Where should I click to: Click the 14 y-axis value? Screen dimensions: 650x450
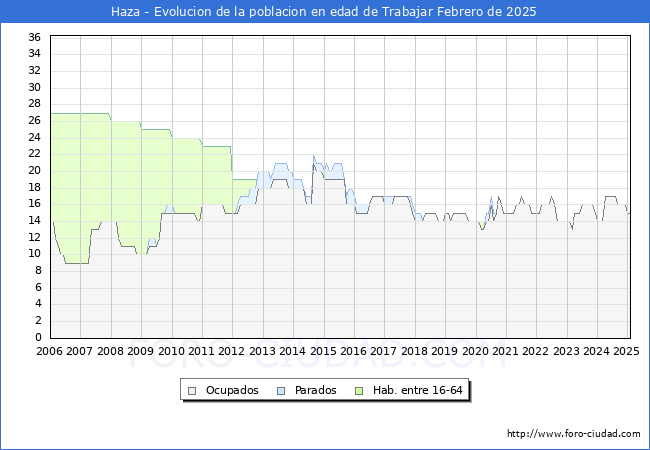(x=35, y=220)
